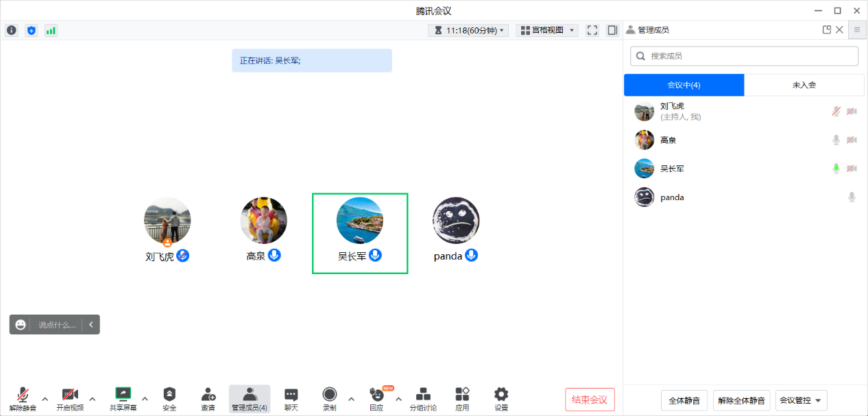Start 录制 recording

(x=330, y=399)
